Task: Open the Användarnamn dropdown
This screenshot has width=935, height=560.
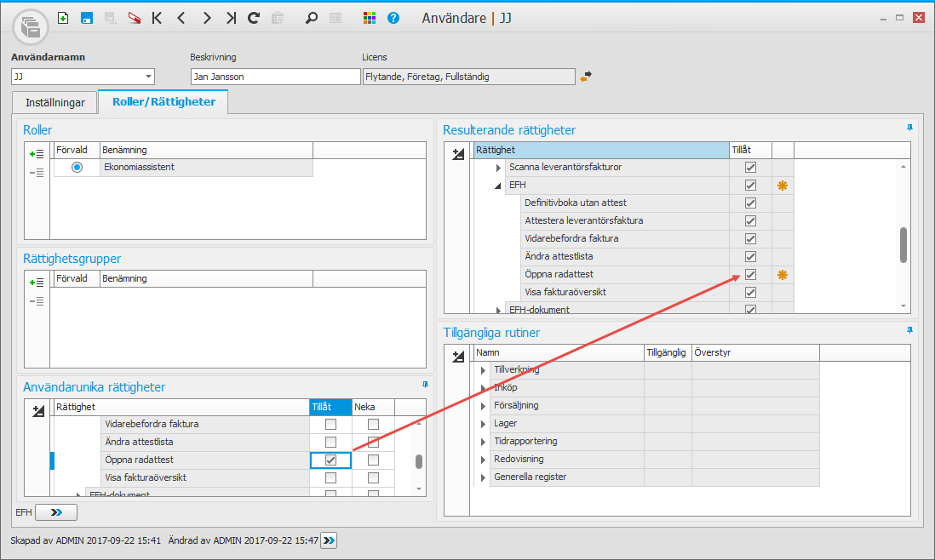Action: 149,77
